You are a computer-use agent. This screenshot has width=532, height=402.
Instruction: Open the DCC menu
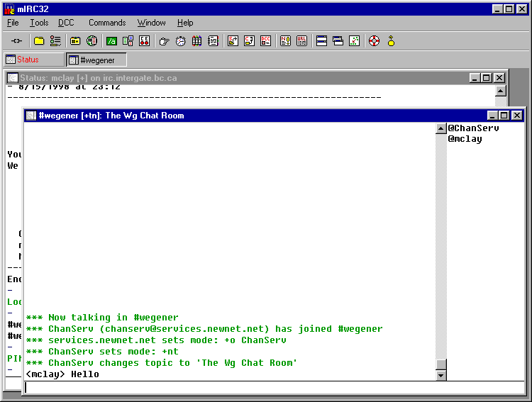tap(66, 23)
